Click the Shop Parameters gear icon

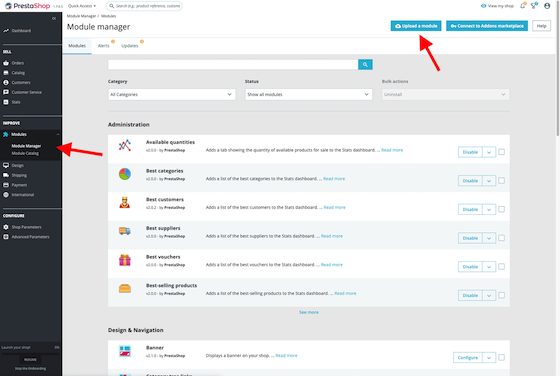(x=6, y=227)
